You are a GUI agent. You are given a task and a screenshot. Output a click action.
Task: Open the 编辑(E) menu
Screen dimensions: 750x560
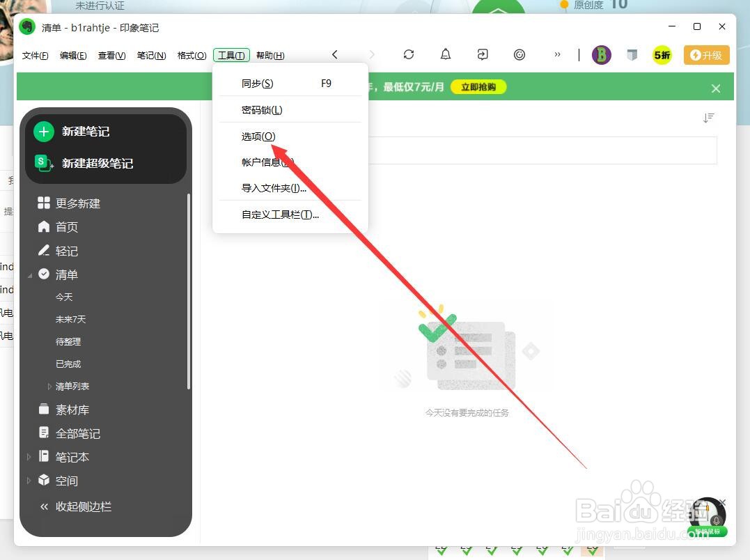tap(73, 56)
